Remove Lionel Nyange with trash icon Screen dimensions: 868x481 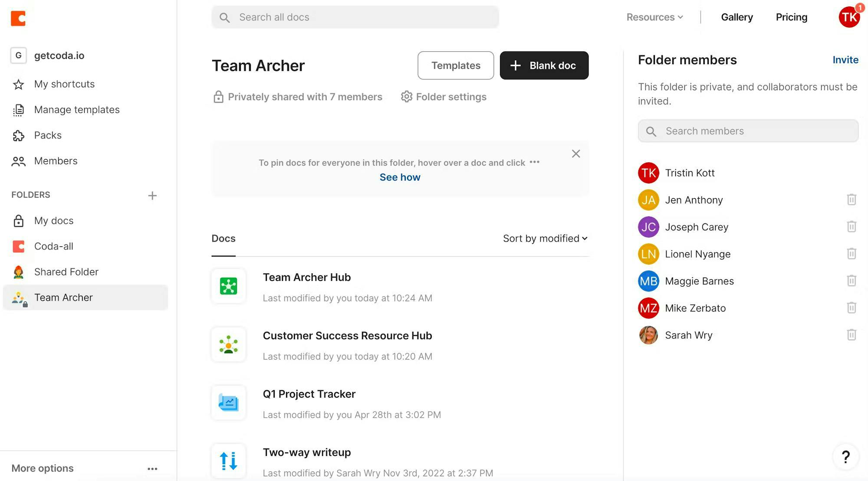852,254
